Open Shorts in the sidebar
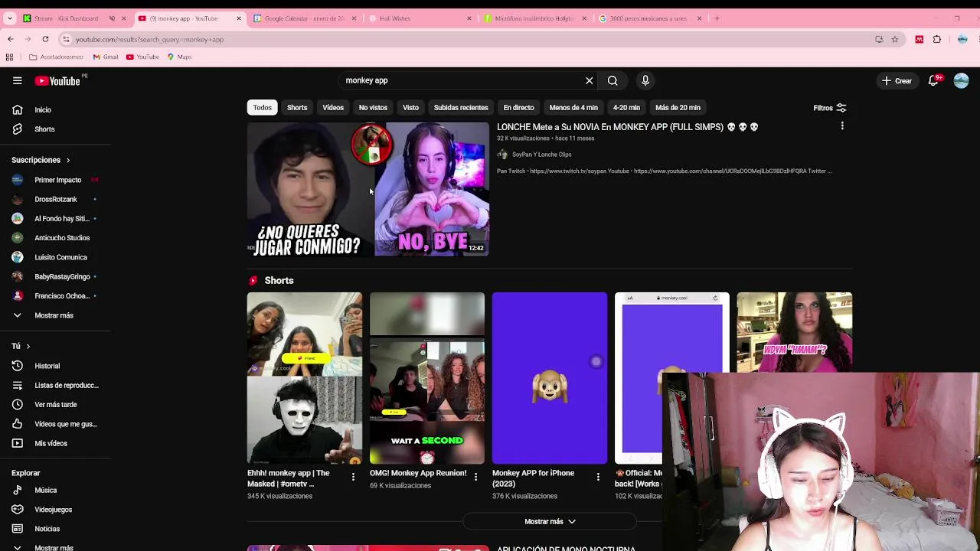This screenshot has width=980, height=551. point(44,129)
